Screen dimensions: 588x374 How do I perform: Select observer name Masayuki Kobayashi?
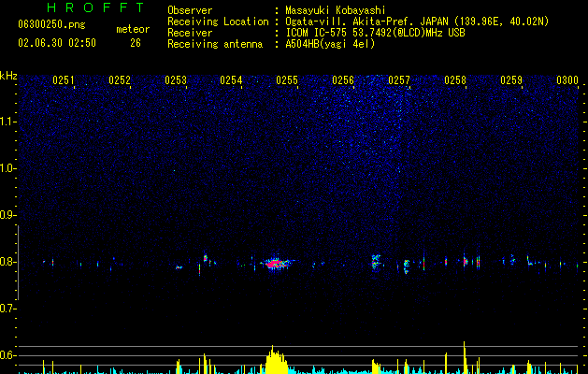point(336,10)
